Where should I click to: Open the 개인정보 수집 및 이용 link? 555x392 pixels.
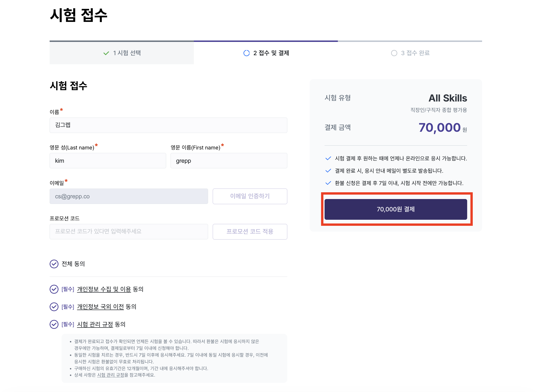(104, 289)
